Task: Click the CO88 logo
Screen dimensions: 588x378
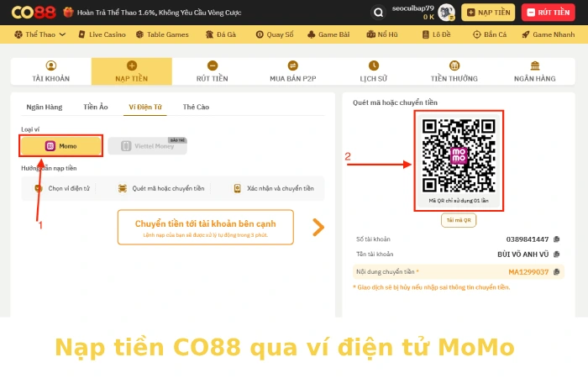Action: point(34,13)
